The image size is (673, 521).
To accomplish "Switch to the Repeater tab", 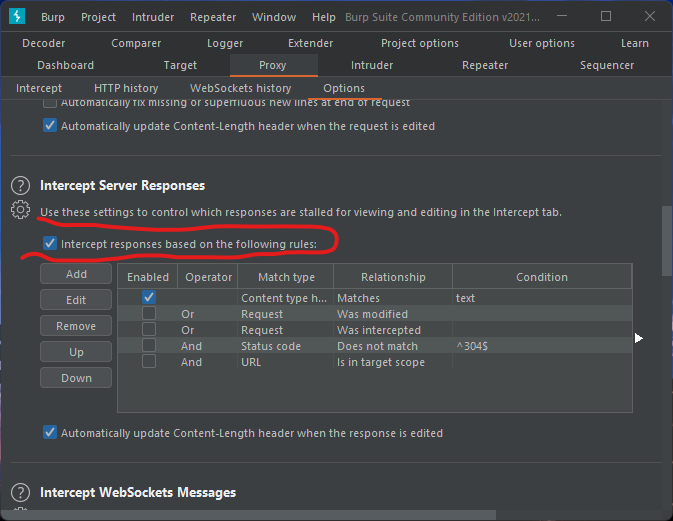I will tap(485, 65).
